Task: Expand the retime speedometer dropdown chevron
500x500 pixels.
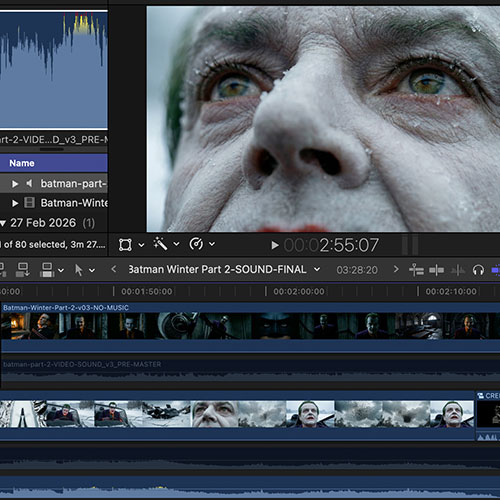Action: coord(212,244)
